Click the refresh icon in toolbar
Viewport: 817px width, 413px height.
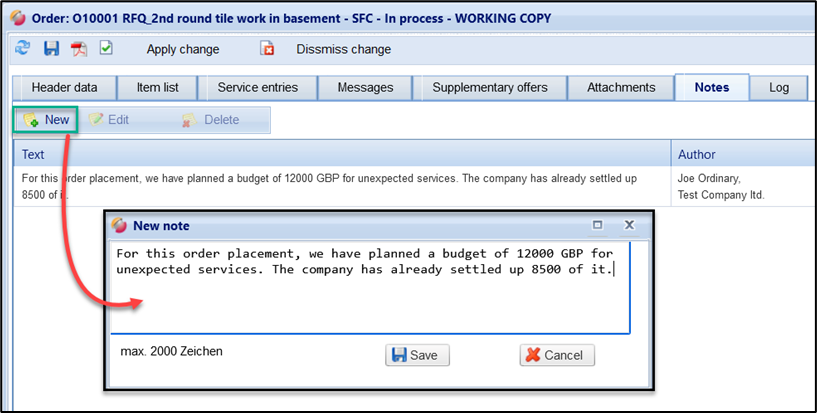pyautogui.click(x=23, y=49)
